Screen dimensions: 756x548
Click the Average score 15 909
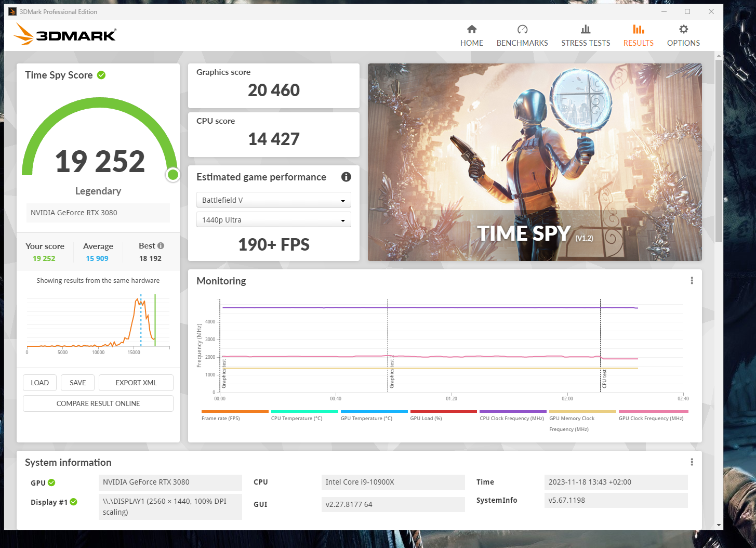point(97,258)
